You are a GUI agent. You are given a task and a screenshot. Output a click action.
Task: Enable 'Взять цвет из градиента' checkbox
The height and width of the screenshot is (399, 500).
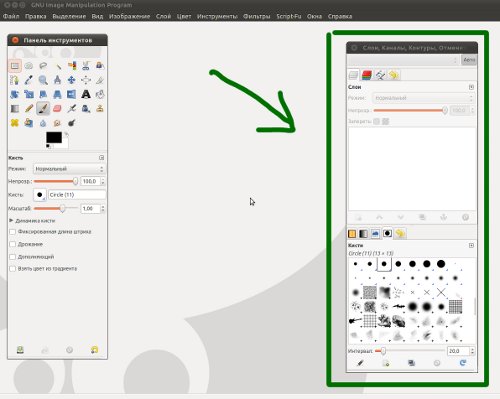click(13, 269)
